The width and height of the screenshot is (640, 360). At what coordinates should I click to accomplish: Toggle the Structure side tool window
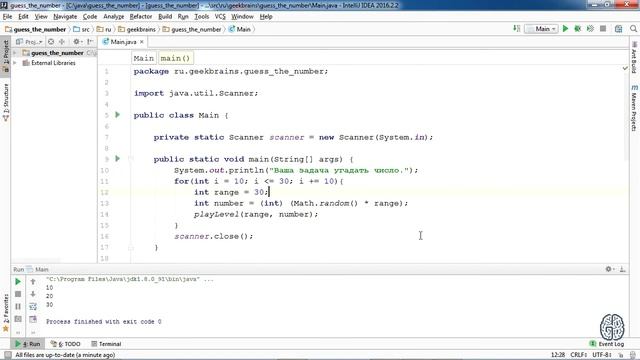(5, 103)
